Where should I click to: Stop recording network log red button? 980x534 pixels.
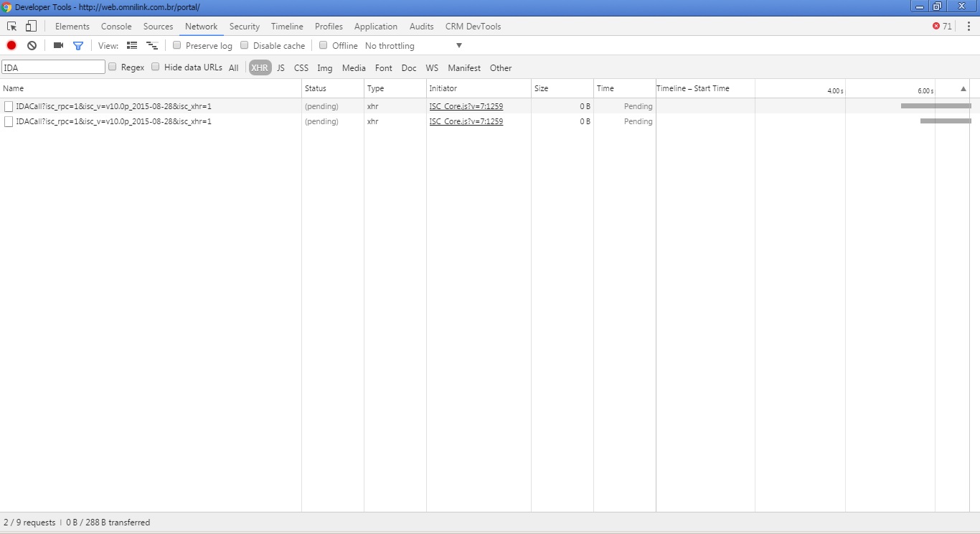(x=11, y=45)
